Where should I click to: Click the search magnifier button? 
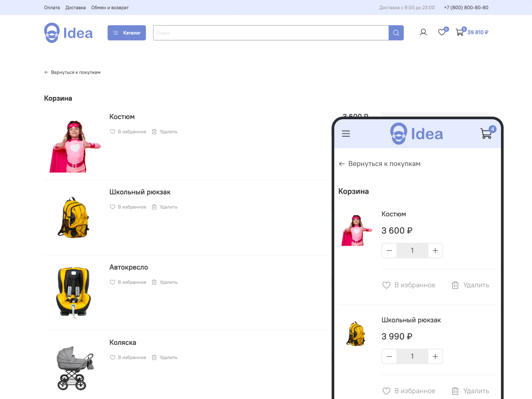pos(396,33)
